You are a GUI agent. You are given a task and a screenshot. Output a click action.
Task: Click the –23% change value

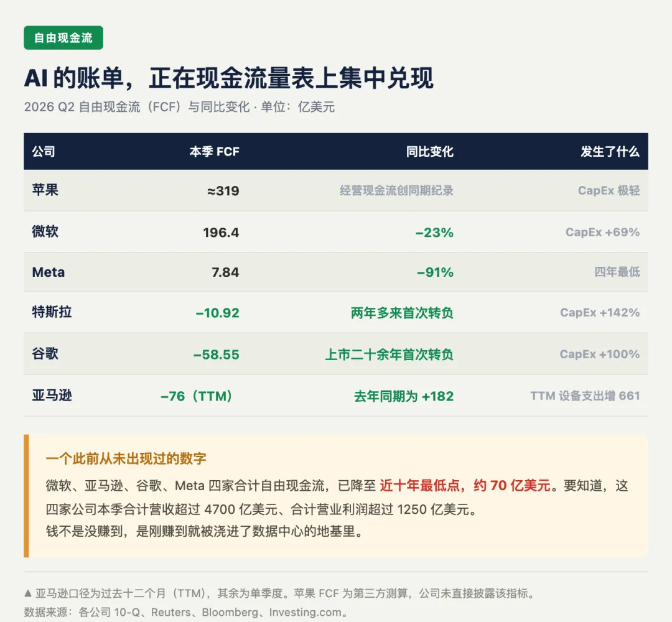434,232
